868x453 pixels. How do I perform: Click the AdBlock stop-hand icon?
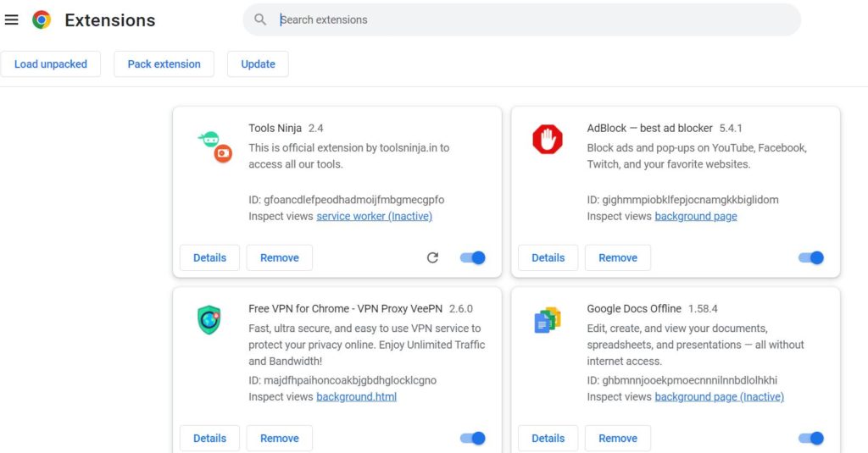[548, 139]
